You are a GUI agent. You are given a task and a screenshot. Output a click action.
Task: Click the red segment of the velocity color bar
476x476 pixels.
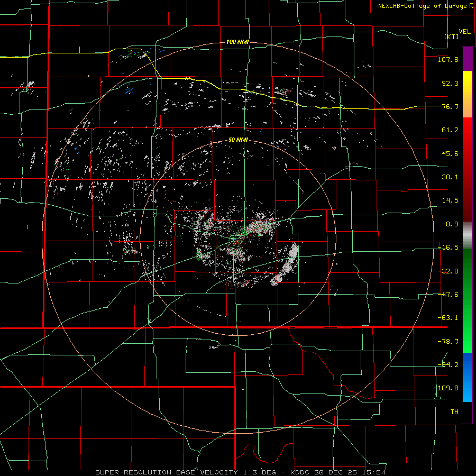point(467,169)
